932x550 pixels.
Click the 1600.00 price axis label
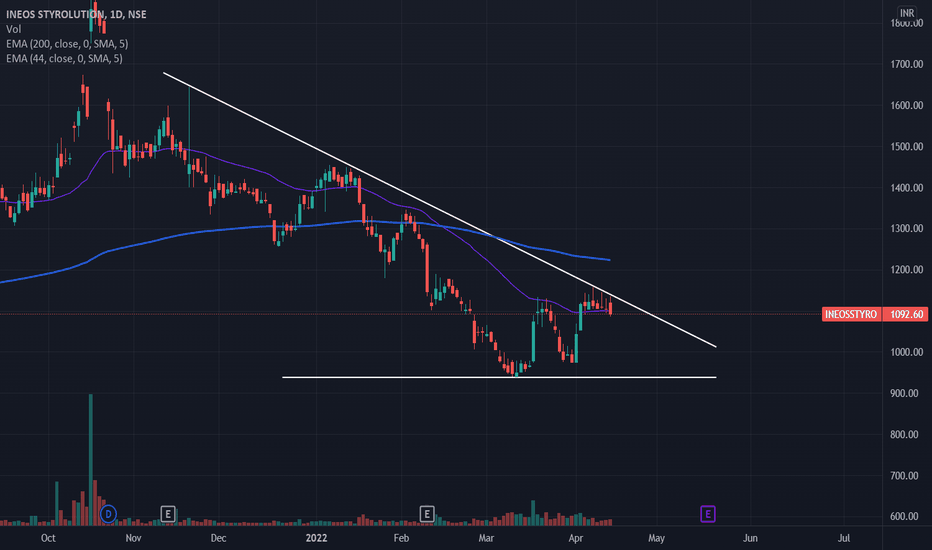(x=906, y=105)
